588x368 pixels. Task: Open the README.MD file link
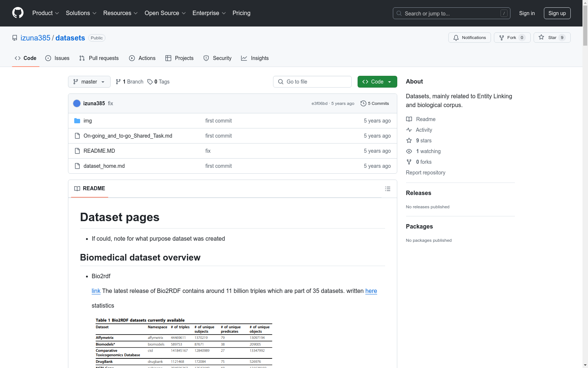pos(99,151)
